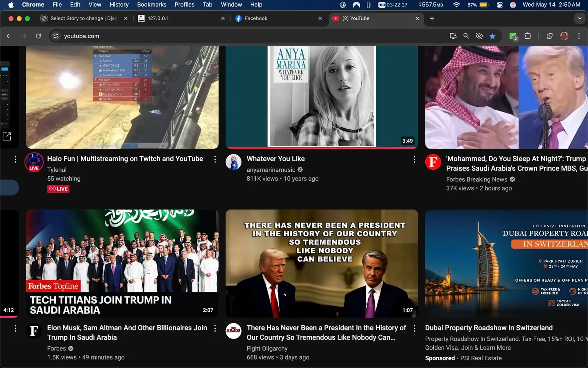Play the Fight Oligarchy Trump video thumbnail
This screenshot has width=588, height=368.
pyautogui.click(x=322, y=263)
